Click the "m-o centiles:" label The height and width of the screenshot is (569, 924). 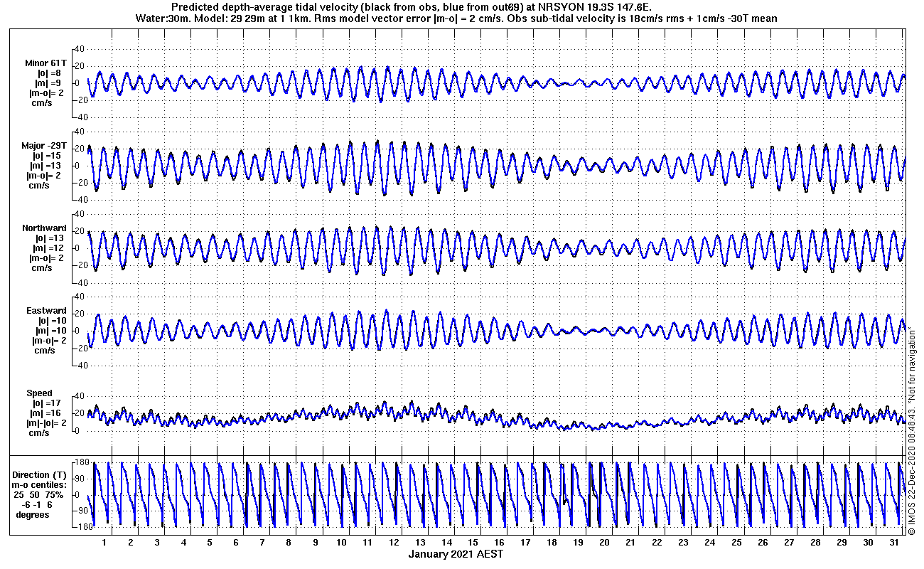pos(39,485)
